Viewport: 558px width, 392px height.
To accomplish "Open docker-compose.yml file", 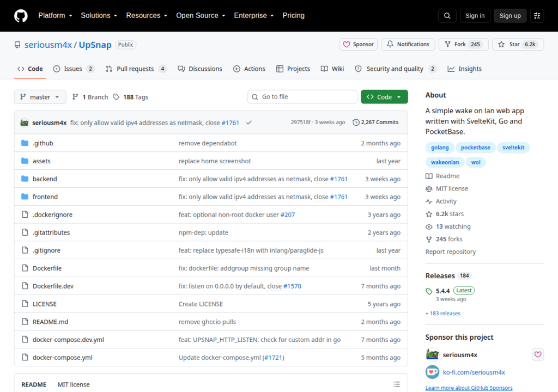I will click(62, 358).
